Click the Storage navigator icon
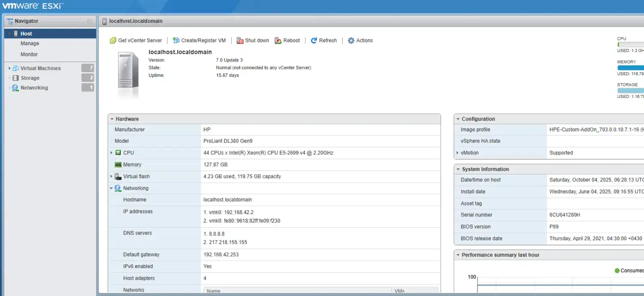Image resolution: width=644 pixels, height=296 pixels. pos(16,78)
